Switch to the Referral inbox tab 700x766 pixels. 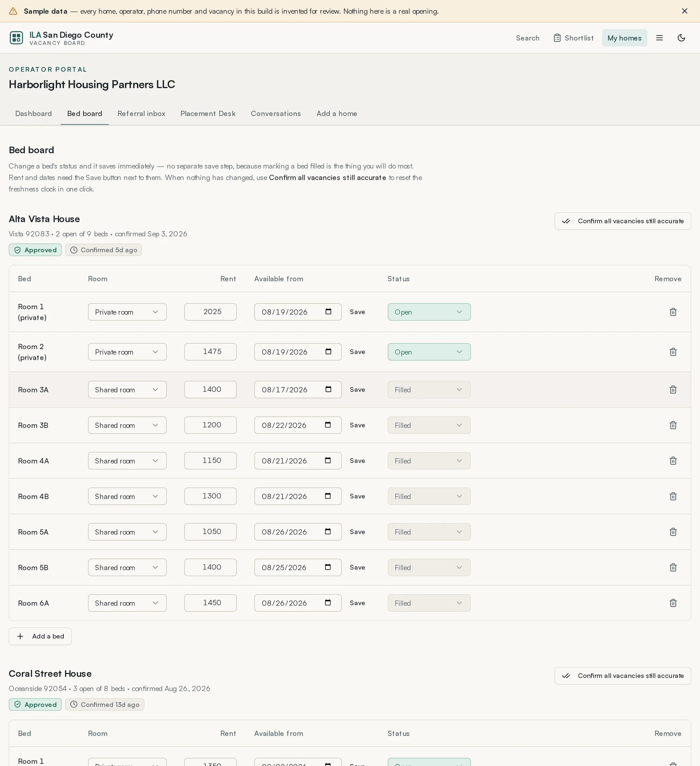coord(142,114)
